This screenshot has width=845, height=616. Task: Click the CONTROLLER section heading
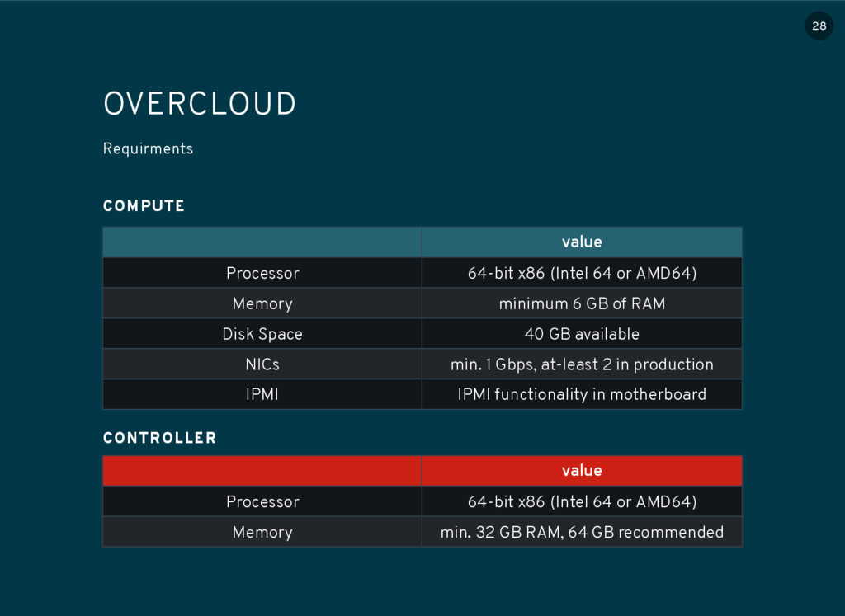(159, 438)
